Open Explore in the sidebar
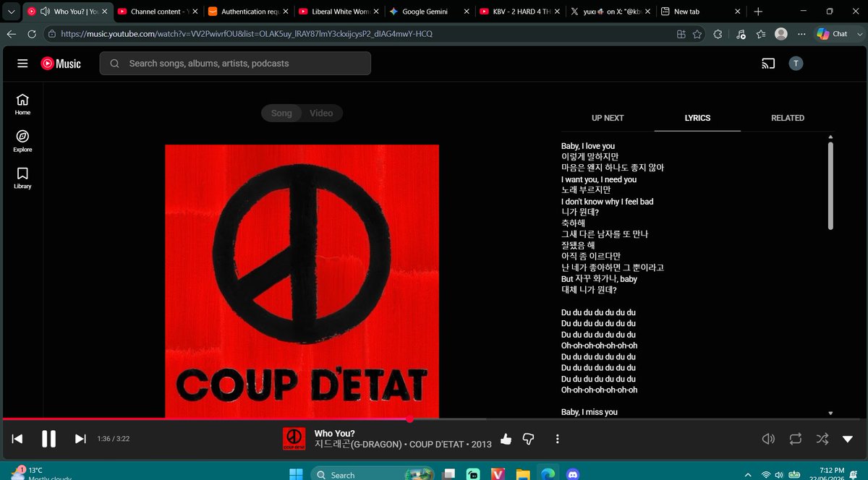Screen dimensions: 868x480 [x=22, y=141]
